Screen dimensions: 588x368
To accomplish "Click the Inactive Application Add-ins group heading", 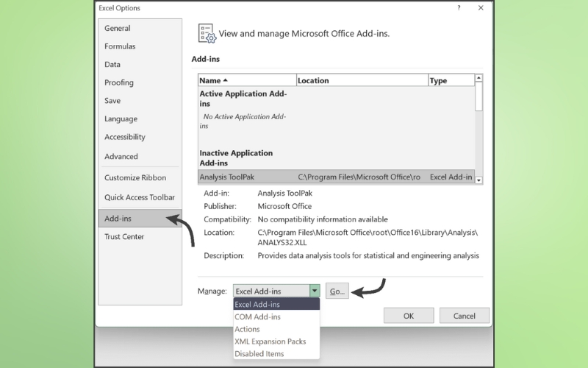I will click(x=236, y=158).
